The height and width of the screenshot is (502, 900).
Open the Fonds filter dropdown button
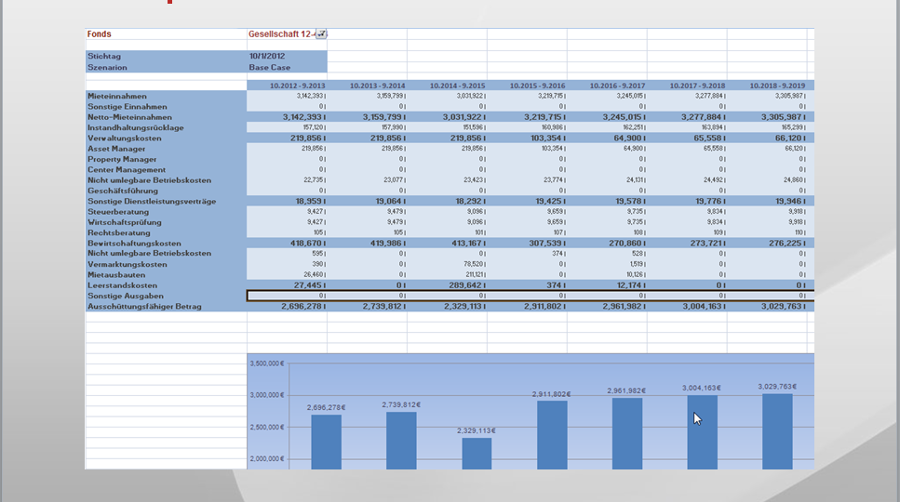click(x=321, y=34)
